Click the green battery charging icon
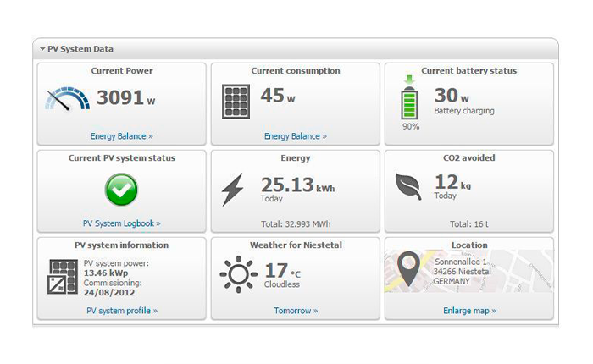Viewport: 593px width, 364px height. [x=410, y=100]
